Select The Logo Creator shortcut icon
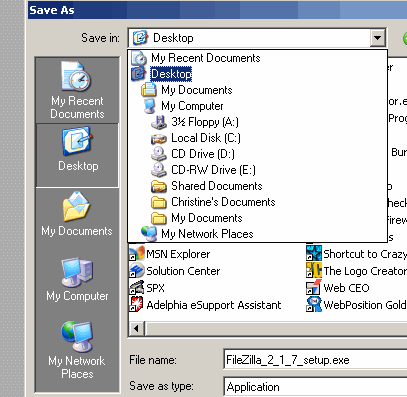This screenshot has height=397, width=407. [x=314, y=270]
